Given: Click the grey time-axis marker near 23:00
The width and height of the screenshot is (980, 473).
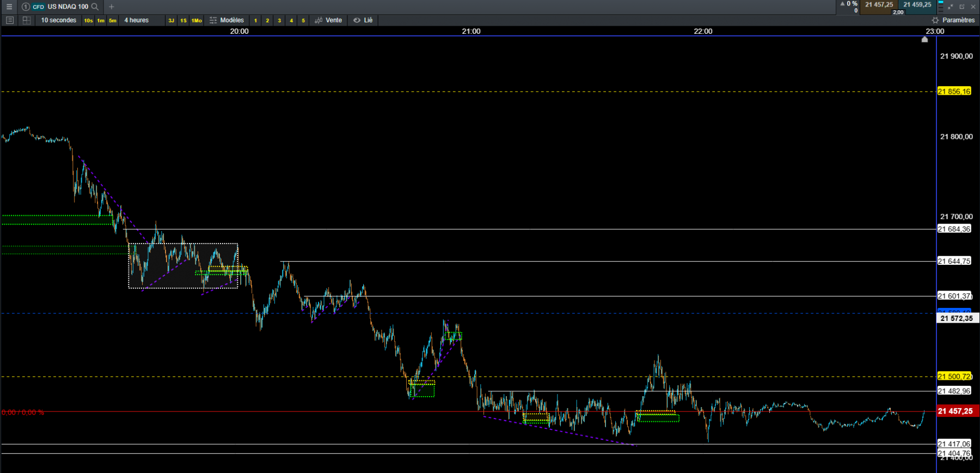Looking at the screenshot, I should [x=924, y=39].
